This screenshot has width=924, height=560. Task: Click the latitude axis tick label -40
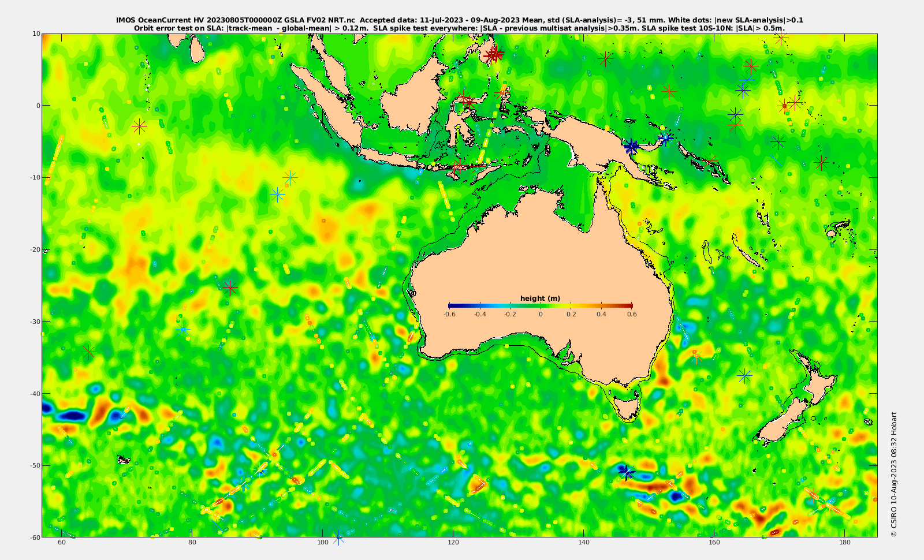tap(34, 393)
